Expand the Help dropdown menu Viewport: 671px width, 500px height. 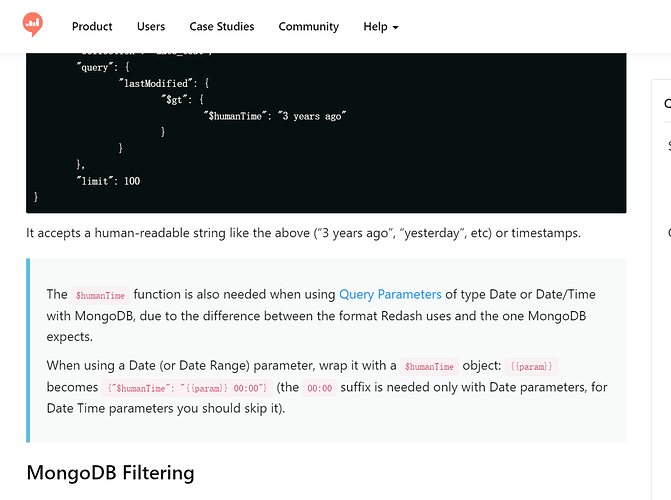(x=381, y=27)
